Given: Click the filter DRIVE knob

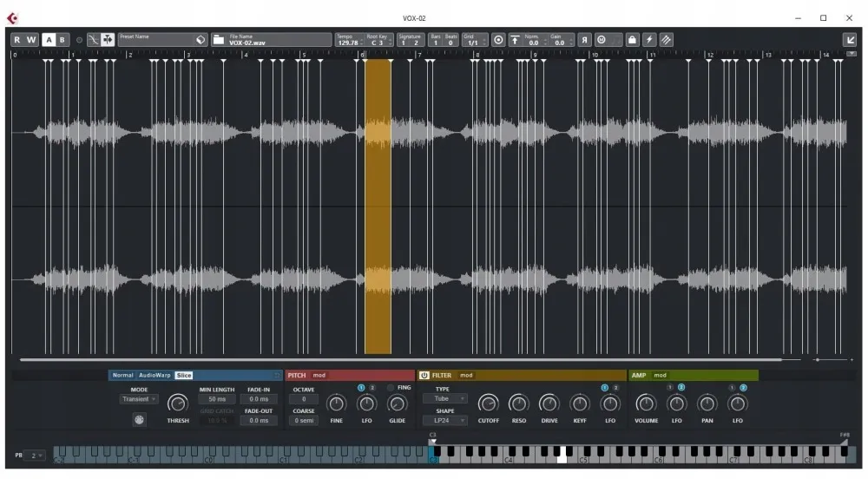Looking at the screenshot, I should [x=549, y=404].
